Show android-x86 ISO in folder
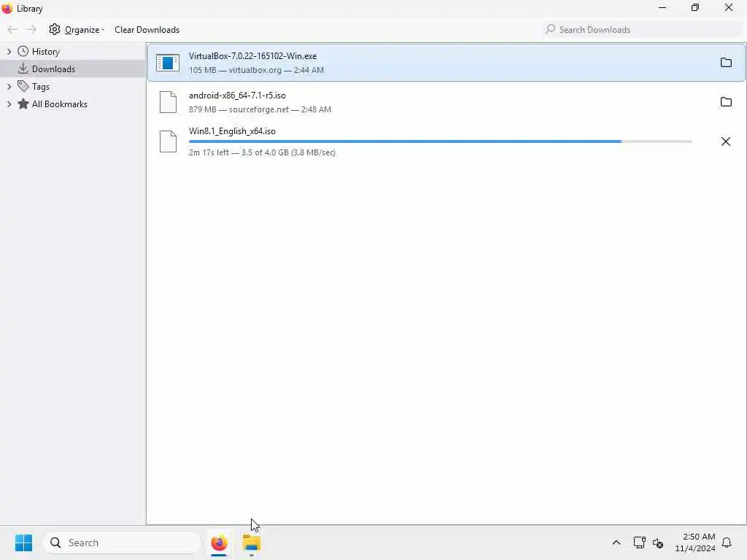The image size is (747, 560). point(726,102)
